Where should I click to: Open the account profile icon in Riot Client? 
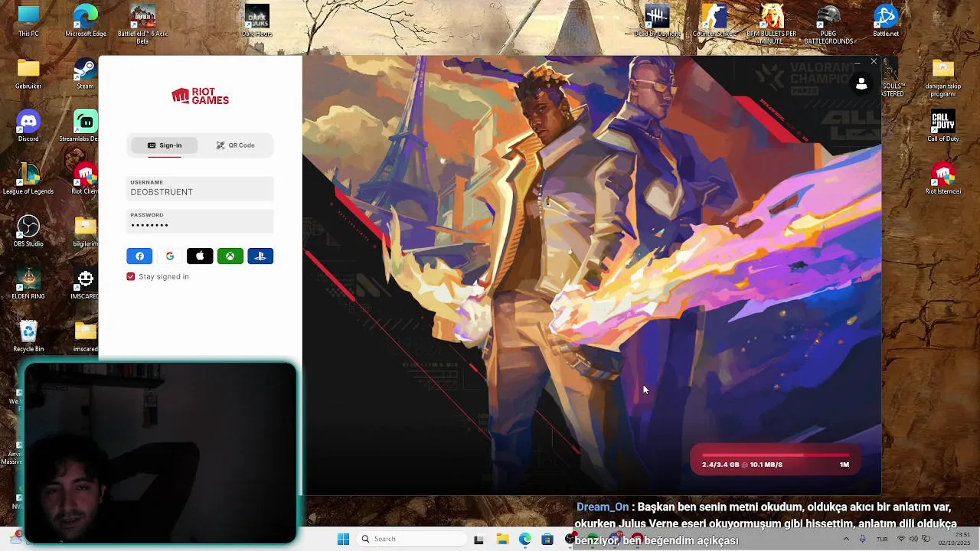tap(861, 84)
